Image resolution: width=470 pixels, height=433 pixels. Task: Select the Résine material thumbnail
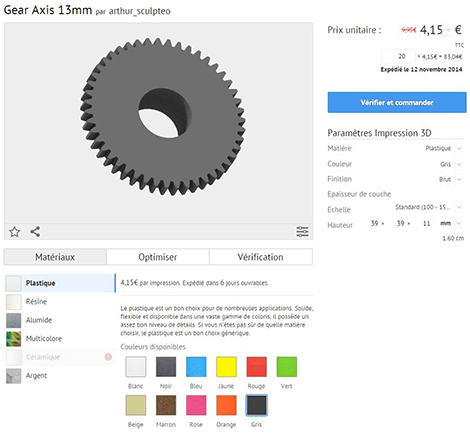tap(14, 302)
